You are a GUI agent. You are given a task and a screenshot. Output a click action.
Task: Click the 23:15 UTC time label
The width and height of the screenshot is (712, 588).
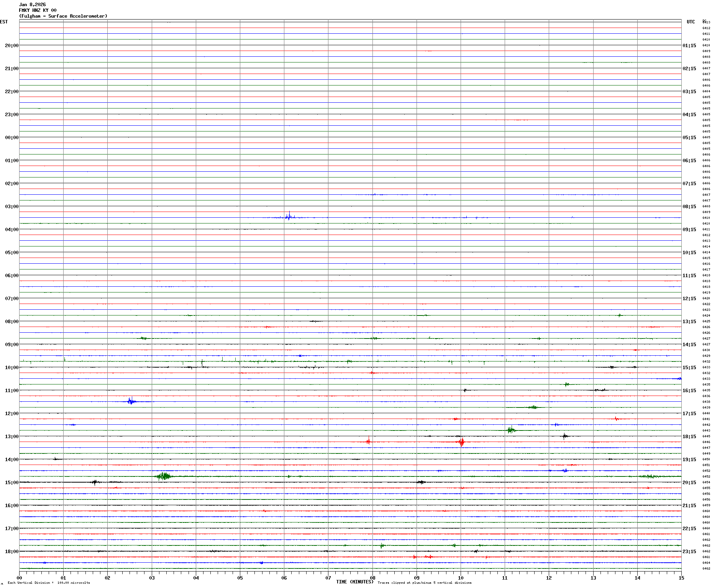click(x=689, y=552)
